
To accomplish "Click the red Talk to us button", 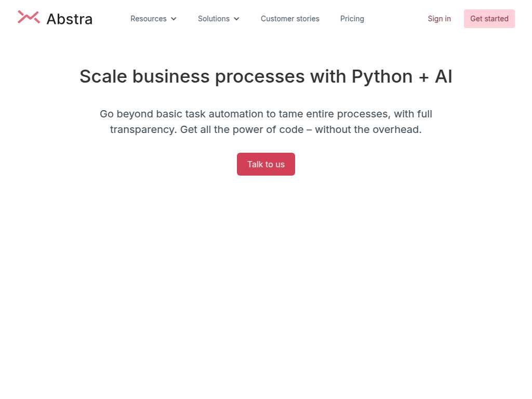I will click(x=266, y=164).
